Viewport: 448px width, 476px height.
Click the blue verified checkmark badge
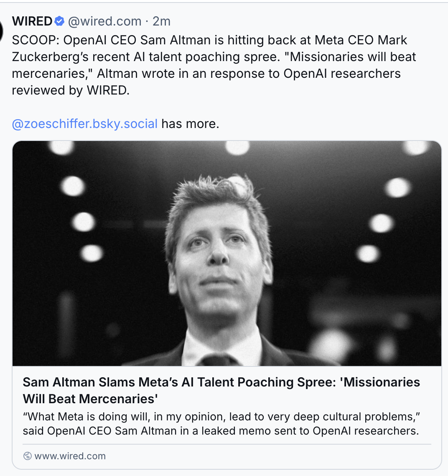60,21
